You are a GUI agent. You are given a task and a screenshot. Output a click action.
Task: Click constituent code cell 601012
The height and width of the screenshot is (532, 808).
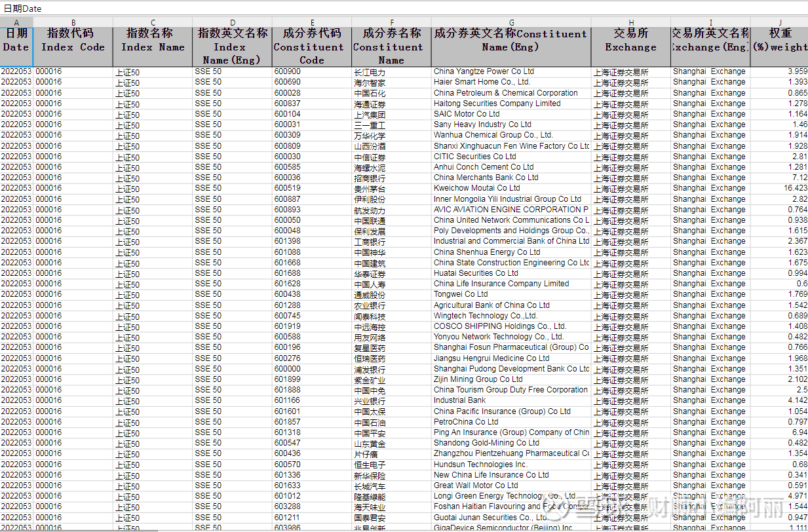(311, 496)
